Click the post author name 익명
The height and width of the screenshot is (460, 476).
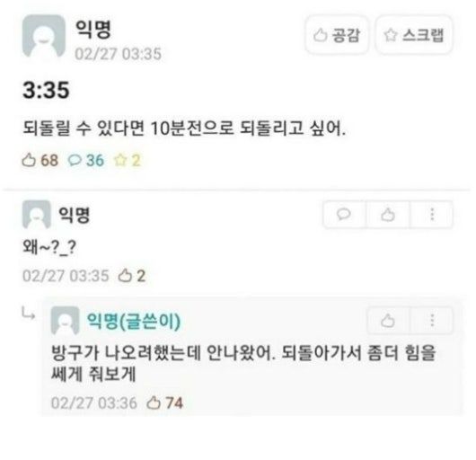click(x=93, y=30)
